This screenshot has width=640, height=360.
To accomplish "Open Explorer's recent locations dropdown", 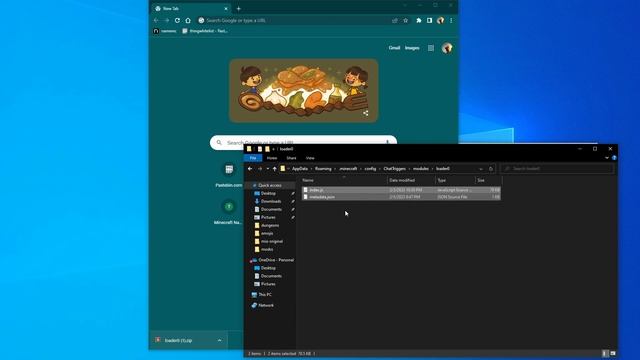I will coord(267,169).
